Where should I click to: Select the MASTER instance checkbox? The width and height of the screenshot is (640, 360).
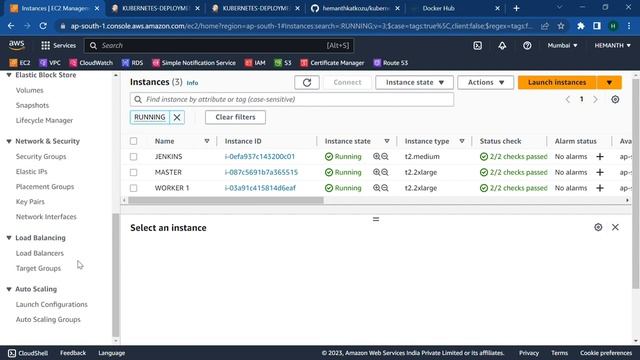pos(133,172)
